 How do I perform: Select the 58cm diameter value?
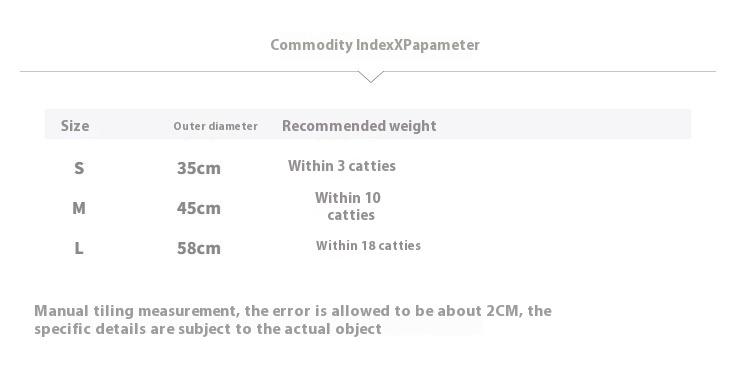(x=199, y=248)
